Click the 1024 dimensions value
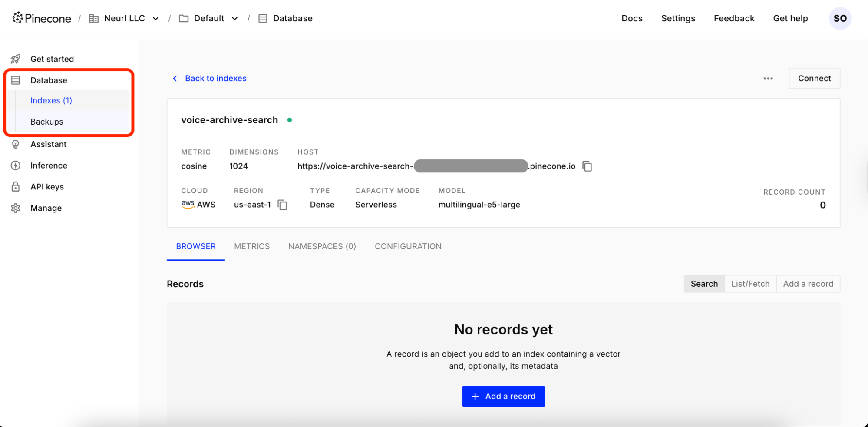The height and width of the screenshot is (427, 868). [x=239, y=166]
